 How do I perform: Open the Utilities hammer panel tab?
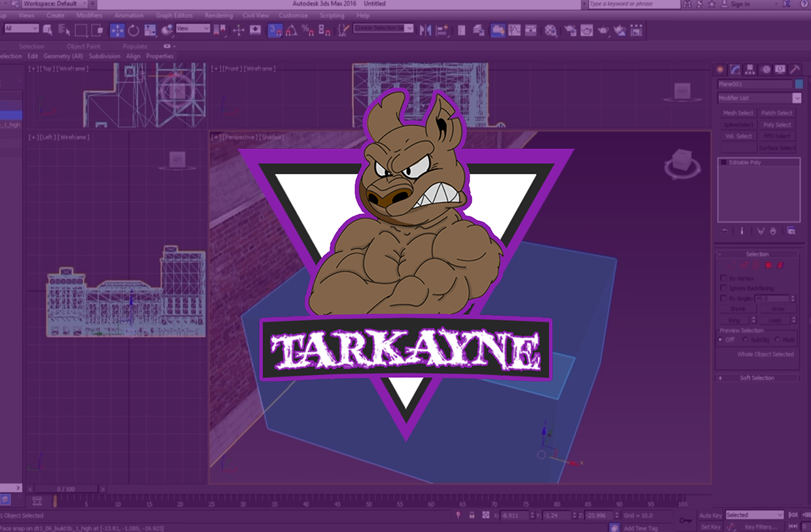pyautogui.click(x=795, y=69)
